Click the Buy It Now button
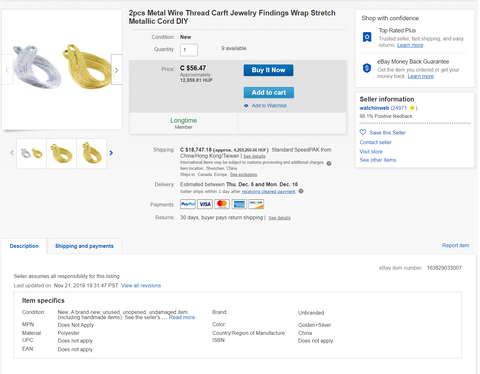Viewport: 480px width, 374px height. [268, 70]
